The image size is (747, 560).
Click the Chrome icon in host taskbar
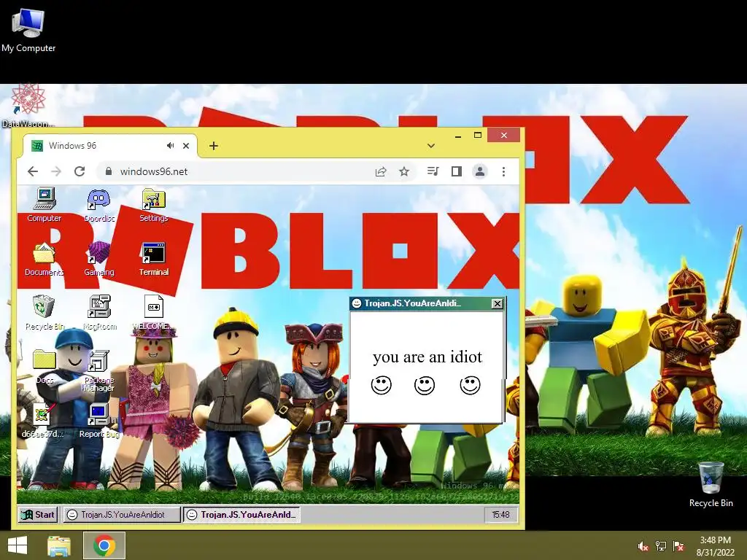(104, 545)
